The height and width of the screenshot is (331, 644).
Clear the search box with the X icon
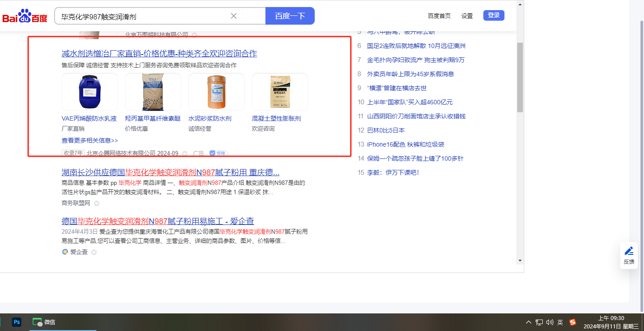(x=234, y=16)
